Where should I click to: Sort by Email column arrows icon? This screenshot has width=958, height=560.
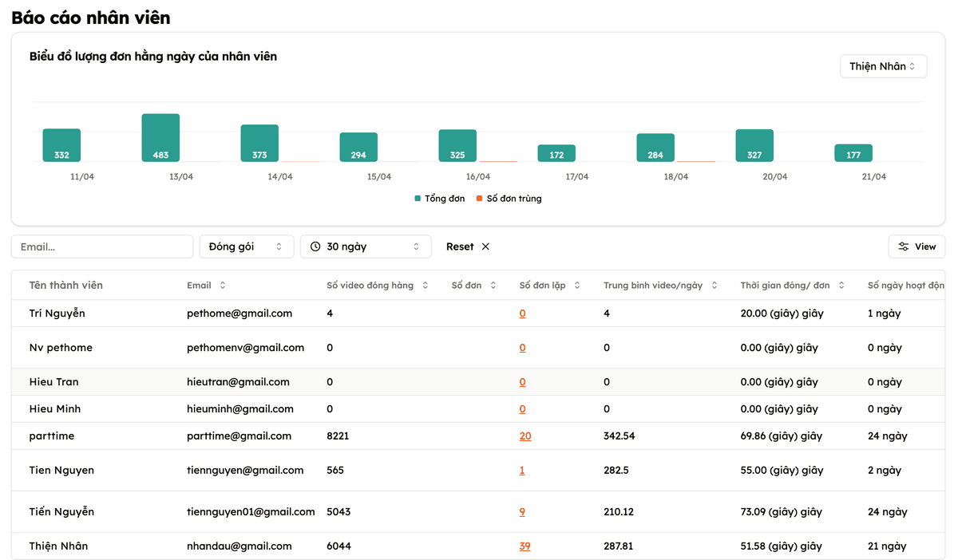(x=222, y=286)
